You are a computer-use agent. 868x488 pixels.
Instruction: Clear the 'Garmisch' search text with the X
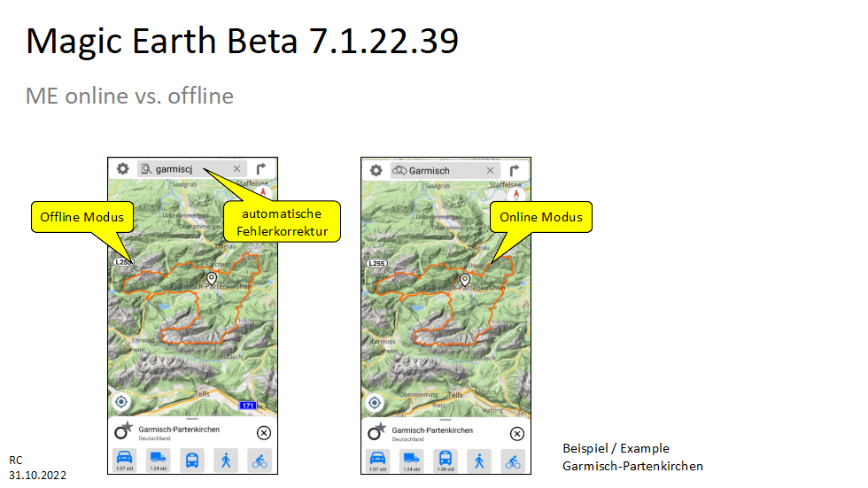click(490, 170)
